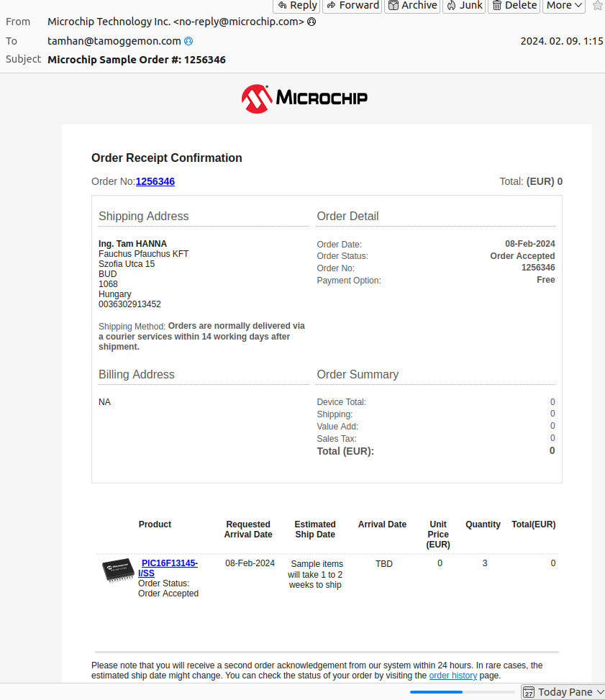Delete the order confirmation email

514,6
